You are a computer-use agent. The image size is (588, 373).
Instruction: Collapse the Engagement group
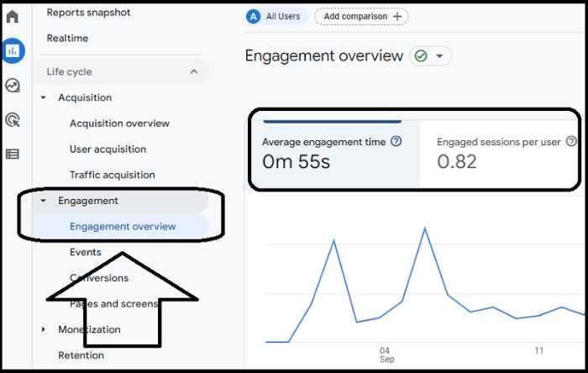point(44,202)
